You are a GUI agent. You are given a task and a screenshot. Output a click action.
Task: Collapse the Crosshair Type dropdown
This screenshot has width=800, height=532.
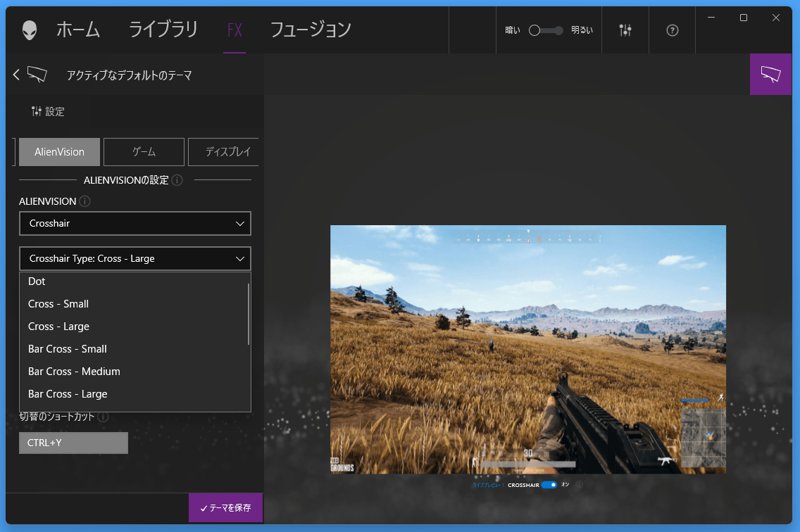click(x=135, y=258)
